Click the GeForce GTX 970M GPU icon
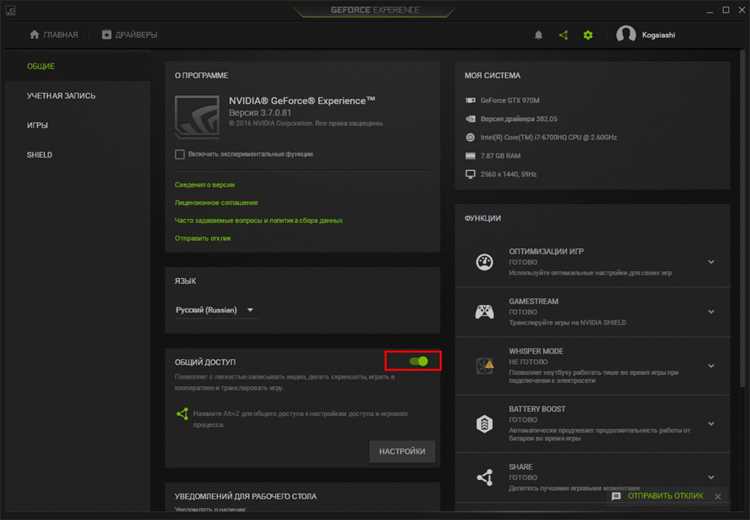Viewport: 750px width, 520px height. point(470,100)
